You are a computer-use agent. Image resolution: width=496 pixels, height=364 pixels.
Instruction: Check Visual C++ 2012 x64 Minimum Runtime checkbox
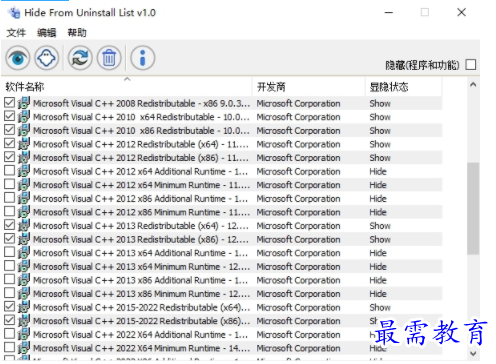coord(9,184)
